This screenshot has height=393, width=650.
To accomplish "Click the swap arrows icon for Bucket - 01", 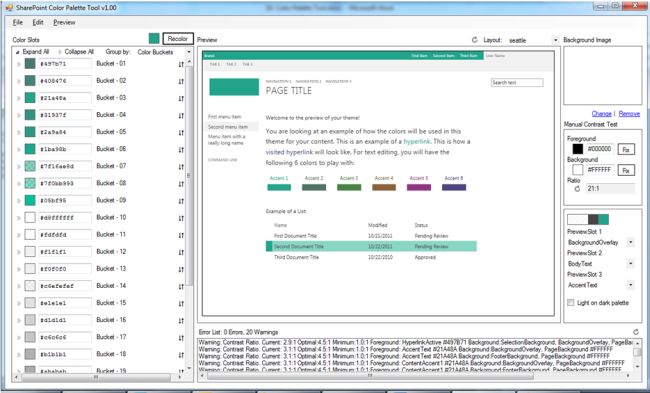I will click(x=181, y=64).
